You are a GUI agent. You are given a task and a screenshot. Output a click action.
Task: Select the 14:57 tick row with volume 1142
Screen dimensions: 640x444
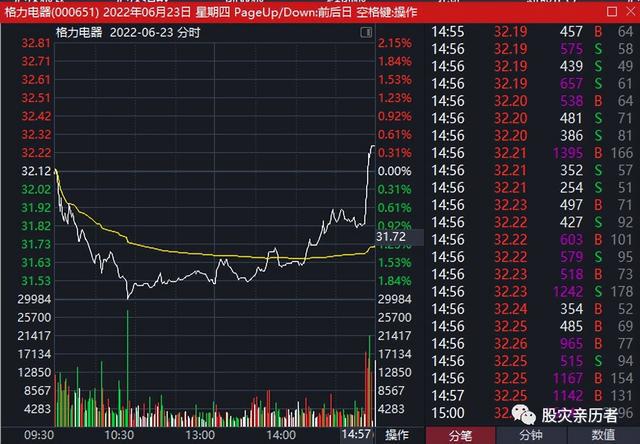[532, 395]
